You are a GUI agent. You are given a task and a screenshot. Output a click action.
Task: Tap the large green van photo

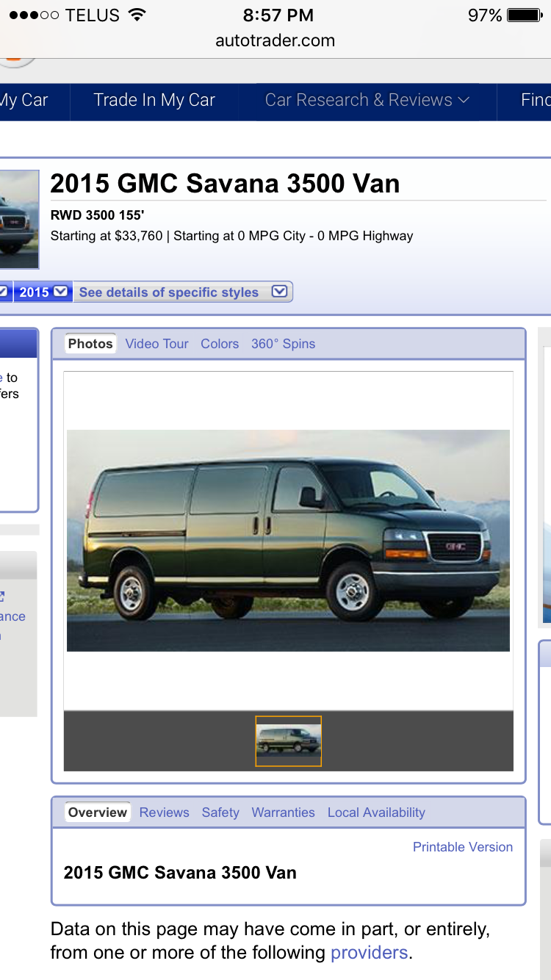pos(288,540)
